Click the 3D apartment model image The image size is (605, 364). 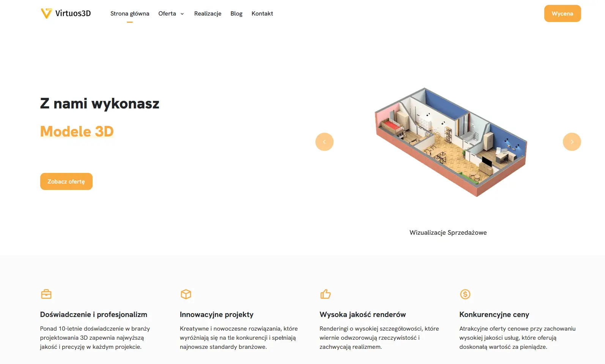[451, 142]
